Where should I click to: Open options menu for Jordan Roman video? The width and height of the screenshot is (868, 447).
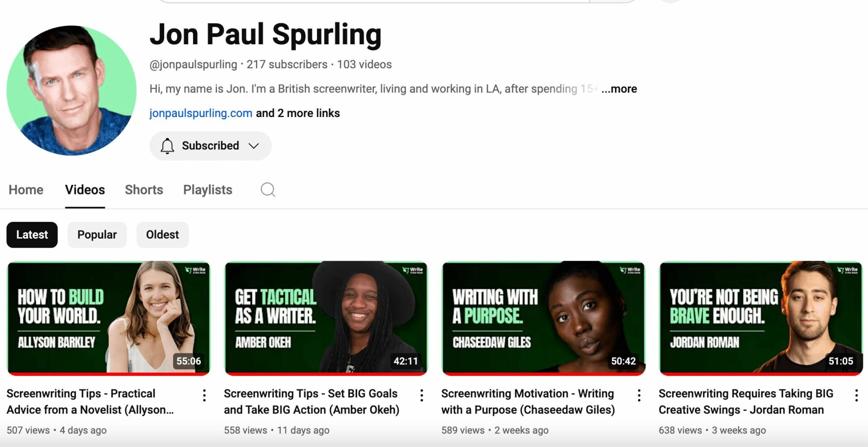(x=856, y=396)
